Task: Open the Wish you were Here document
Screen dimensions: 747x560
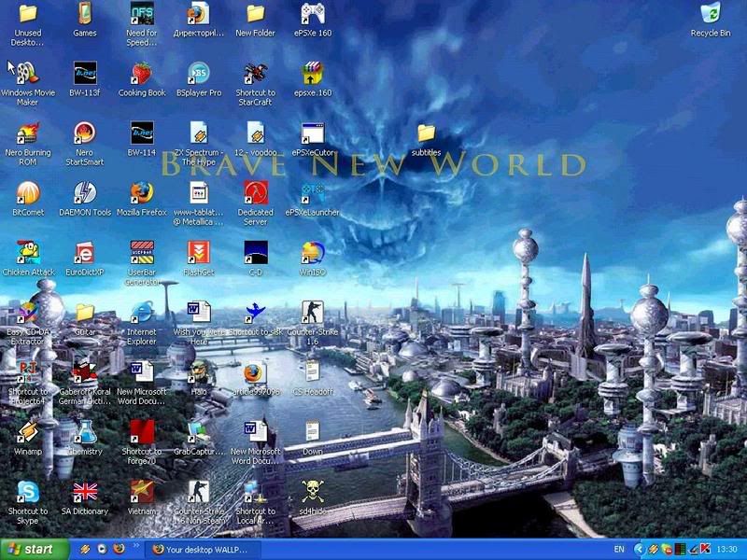Action: point(199,313)
